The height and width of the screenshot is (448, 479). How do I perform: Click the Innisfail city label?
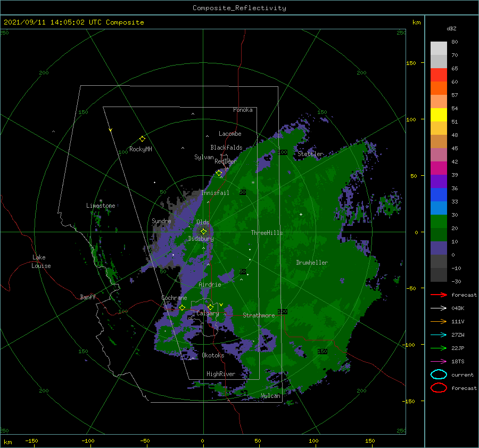(x=215, y=193)
